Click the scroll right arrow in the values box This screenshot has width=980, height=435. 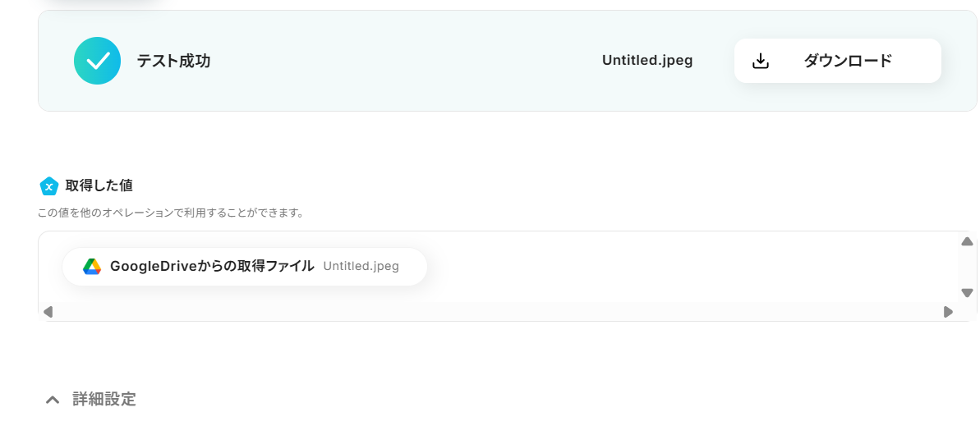948,311
